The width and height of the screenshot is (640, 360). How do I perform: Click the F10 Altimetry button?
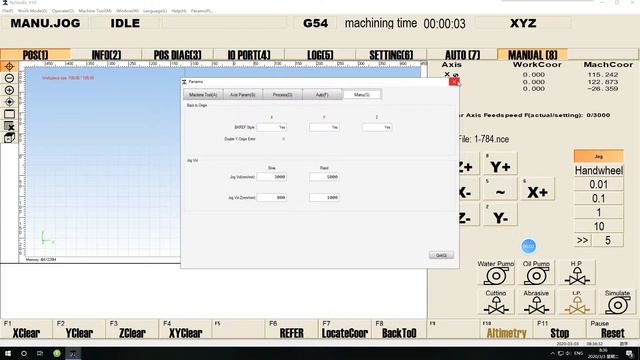coord(507,329)
